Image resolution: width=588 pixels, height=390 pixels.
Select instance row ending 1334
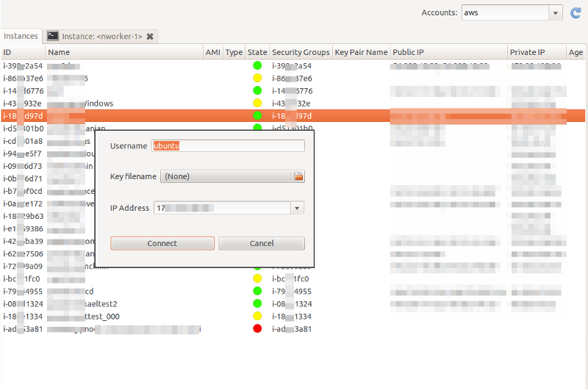point(293,317)
